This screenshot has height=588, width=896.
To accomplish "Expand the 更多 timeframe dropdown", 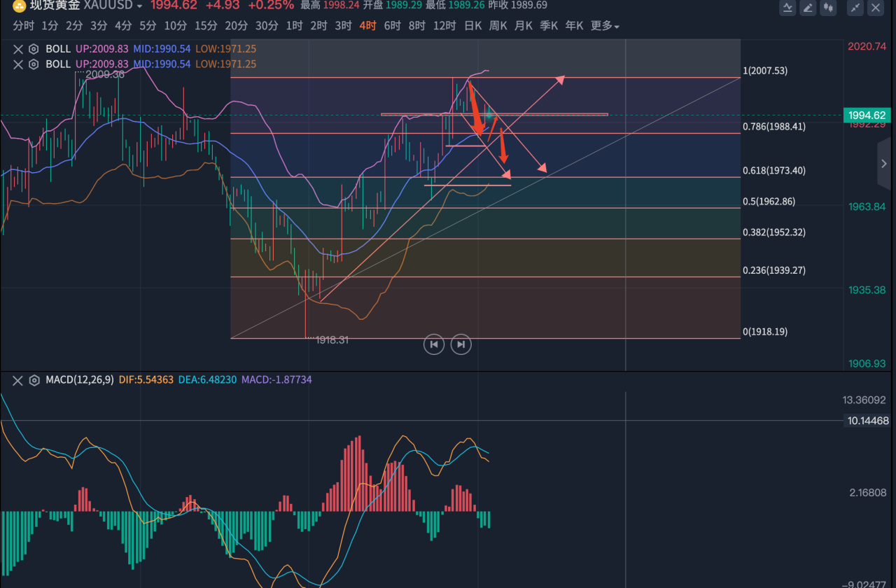I will tap(605, 26).
